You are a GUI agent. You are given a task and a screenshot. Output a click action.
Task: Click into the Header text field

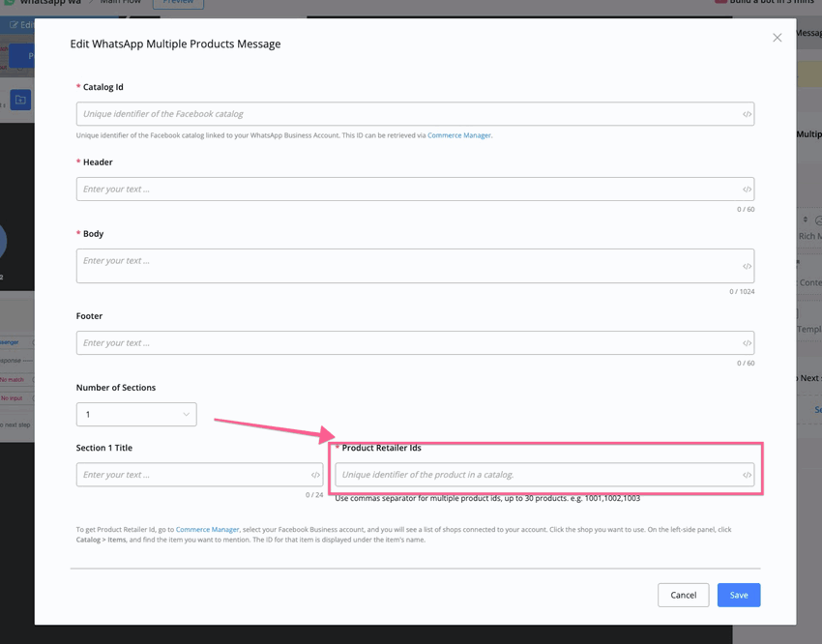pos(406,190)
